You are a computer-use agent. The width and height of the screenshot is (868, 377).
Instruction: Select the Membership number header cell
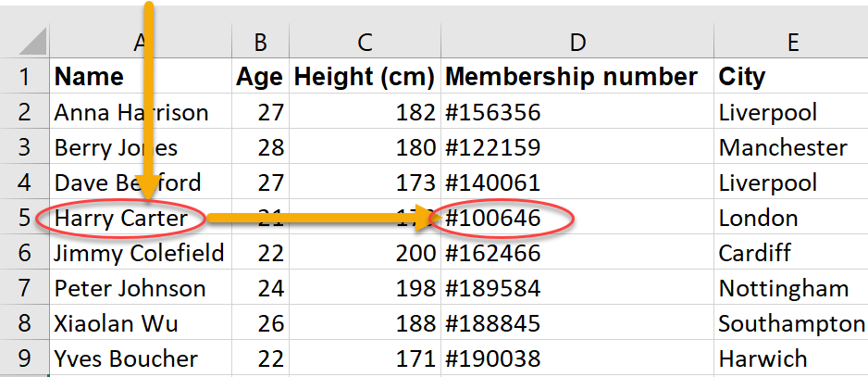pyautogui.click(x=571, y=77)
